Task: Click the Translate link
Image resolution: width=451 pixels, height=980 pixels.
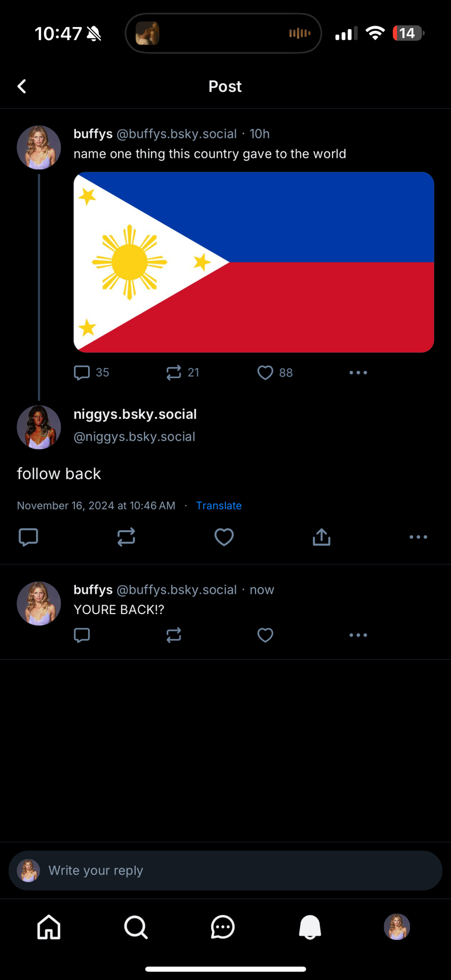Action: [219, 506]
